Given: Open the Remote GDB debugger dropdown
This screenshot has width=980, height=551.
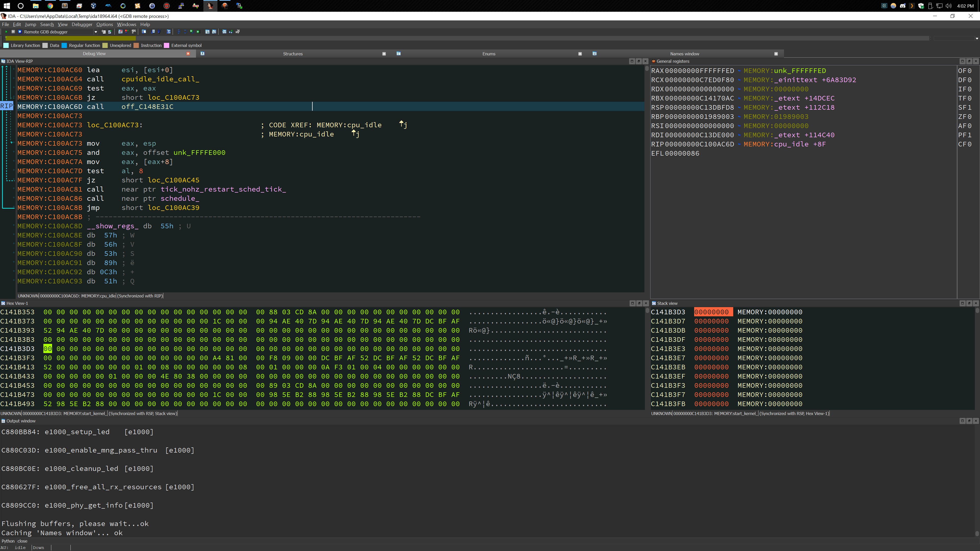Looking at the screenshot, I should pyautogui.click(x=95, y=32).
